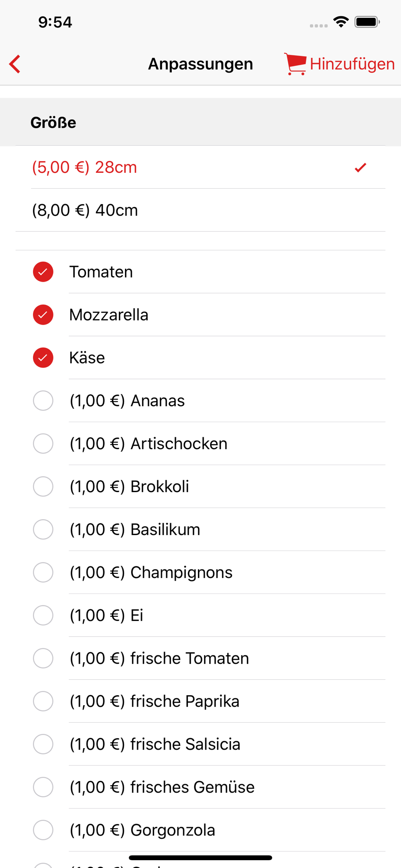This screenshot has width=401, height=868.
Task: Tap the shopping cart icon
Action: [x=296, y=64]
